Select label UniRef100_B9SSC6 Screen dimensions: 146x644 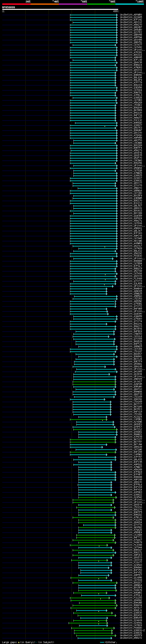pyautogui.click(x=131, y=55)
